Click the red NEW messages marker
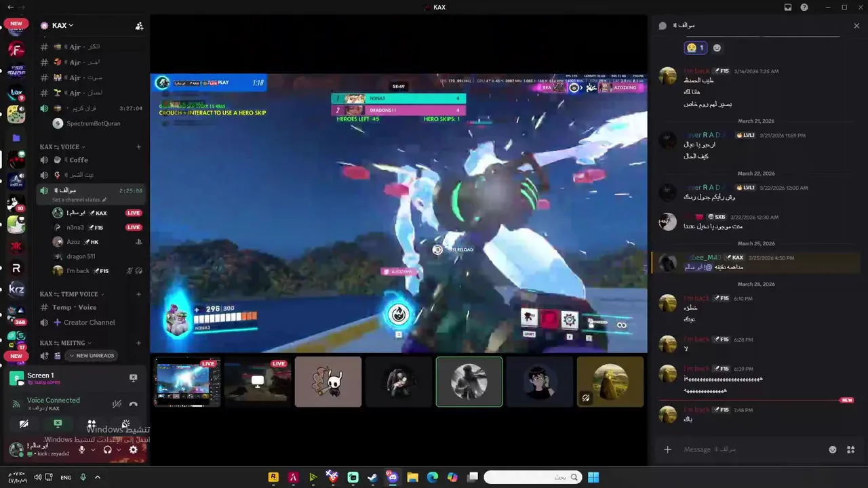Screen dimensions: 868x488 tap(847, 400)
